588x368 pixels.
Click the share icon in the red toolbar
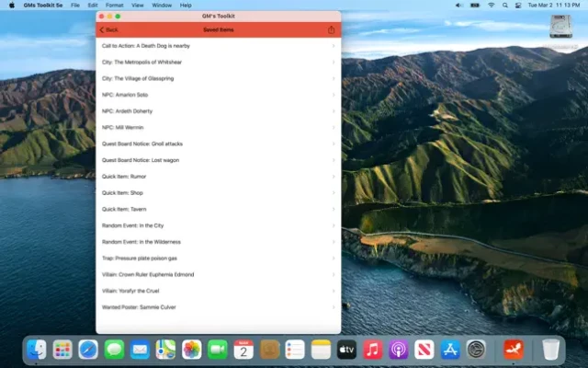click(x=331, y=29)
